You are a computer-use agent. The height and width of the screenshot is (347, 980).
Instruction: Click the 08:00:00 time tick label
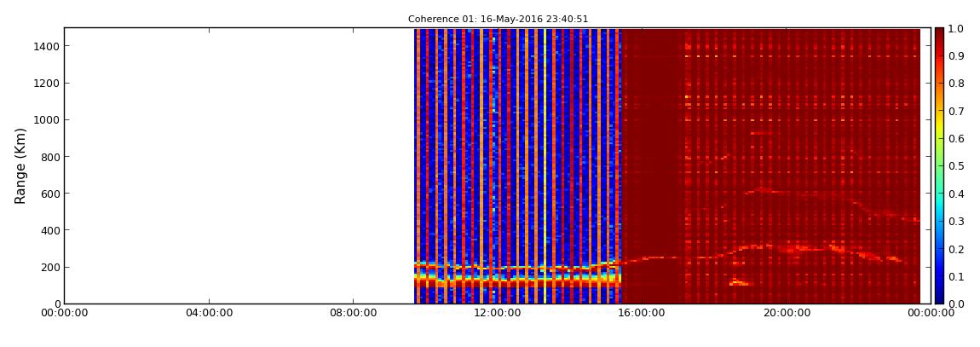[x=353, y=313]
